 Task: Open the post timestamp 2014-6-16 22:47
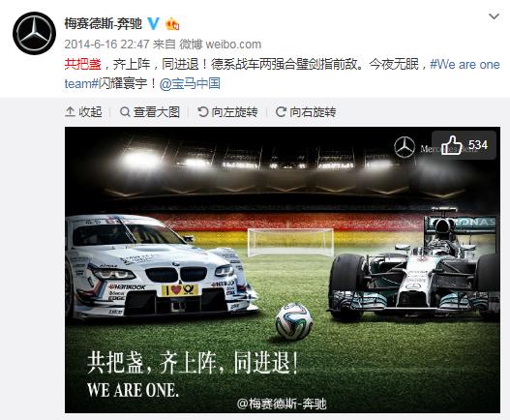[106, 45]
